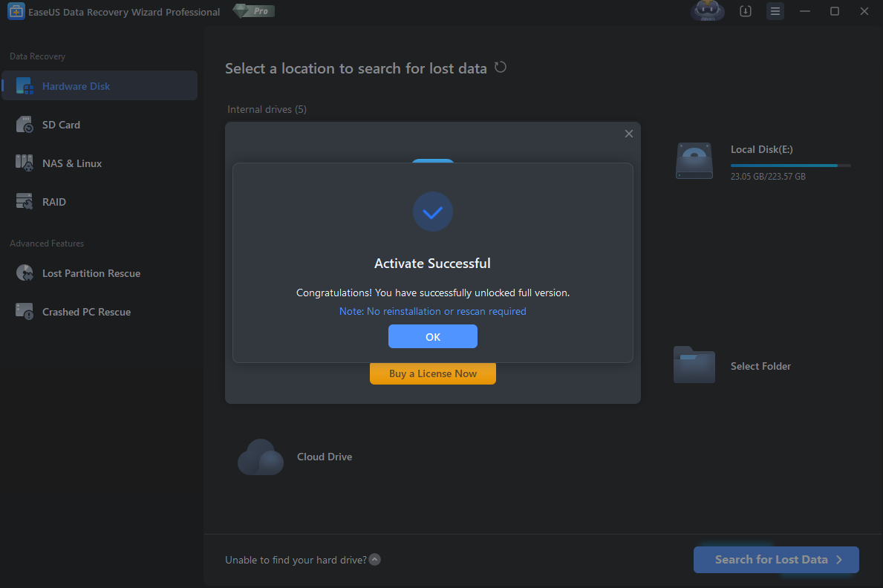This screenshot has height=588, width=883.
Task: Click the Lost Partition Rescue icon
Action: click(x=25, y=272)
